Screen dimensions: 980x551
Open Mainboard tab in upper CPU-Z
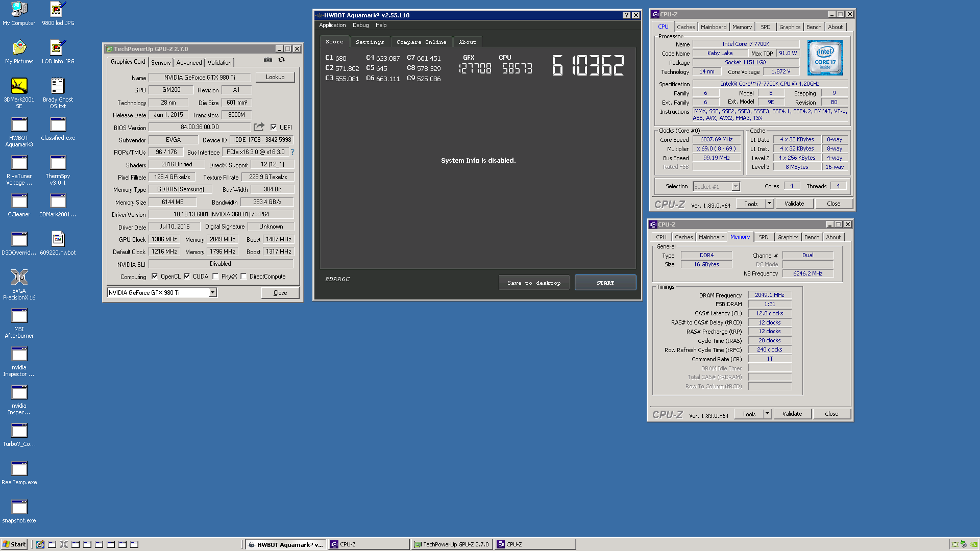[x=714, y=27]
